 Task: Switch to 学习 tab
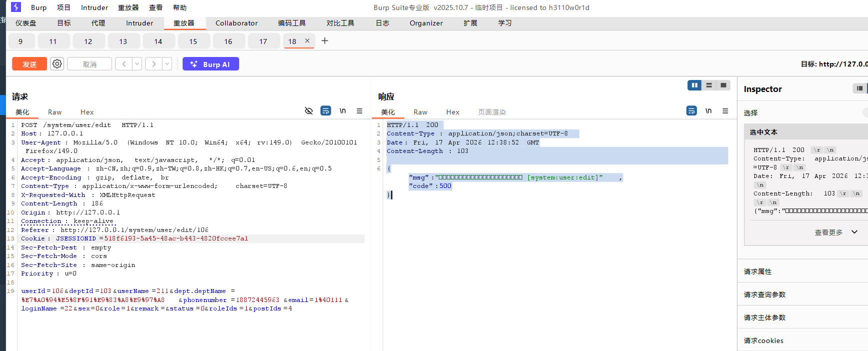(x=505, y=23)
